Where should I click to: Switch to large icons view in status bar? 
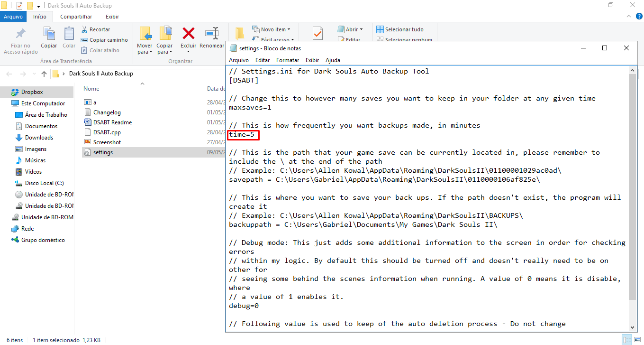click(636, 340)
